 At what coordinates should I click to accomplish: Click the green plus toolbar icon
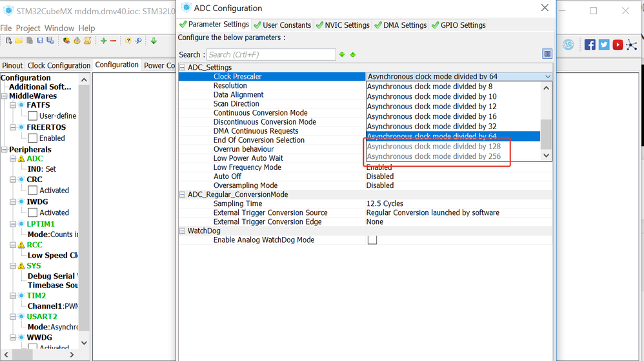(x=103, y=41)
